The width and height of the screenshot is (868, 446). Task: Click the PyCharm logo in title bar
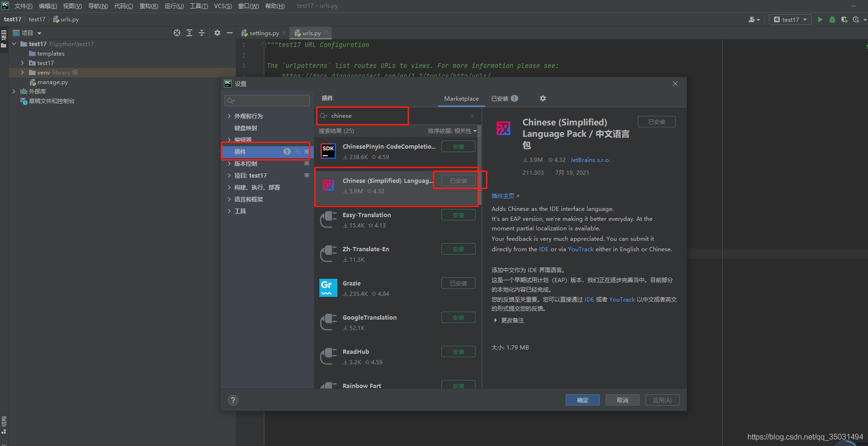[x=5, y=6]
